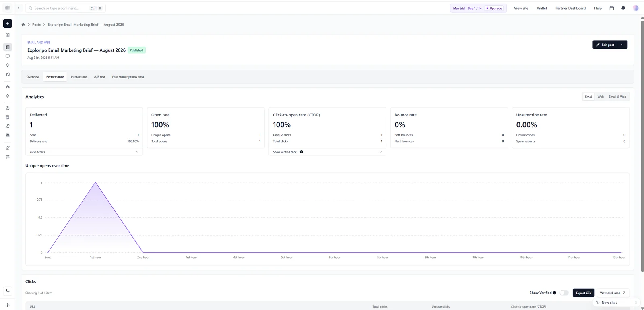Screen dimensions: 644x310
Task: Open the user avatar menu
Action: (x=636, y=8)
